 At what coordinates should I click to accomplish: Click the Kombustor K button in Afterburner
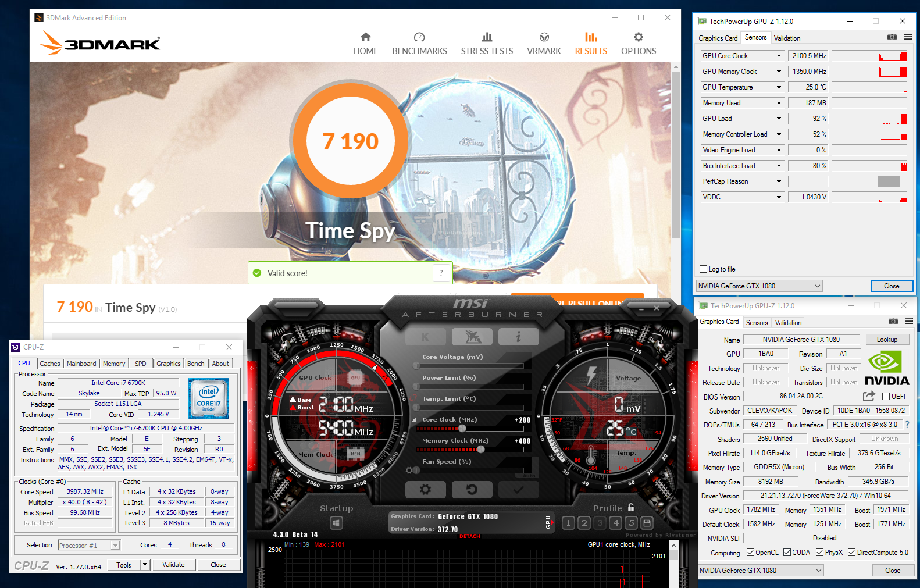[425, 337]
